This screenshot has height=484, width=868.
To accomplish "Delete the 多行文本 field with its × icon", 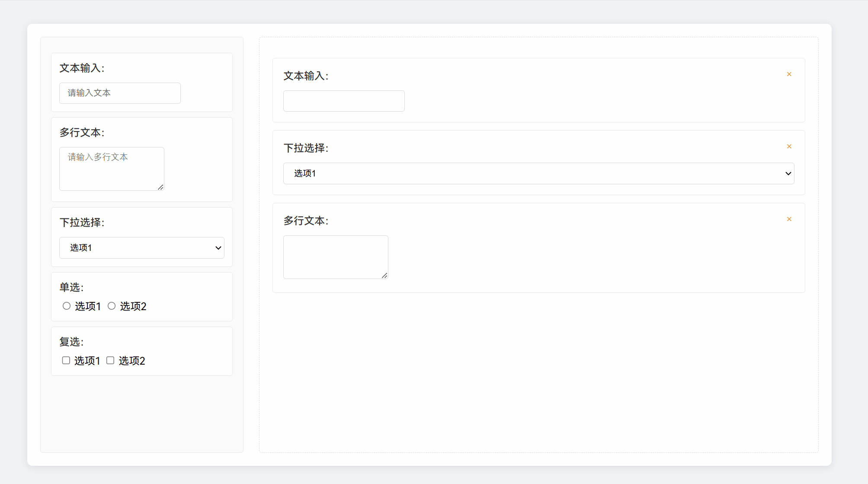I will 789,219.
